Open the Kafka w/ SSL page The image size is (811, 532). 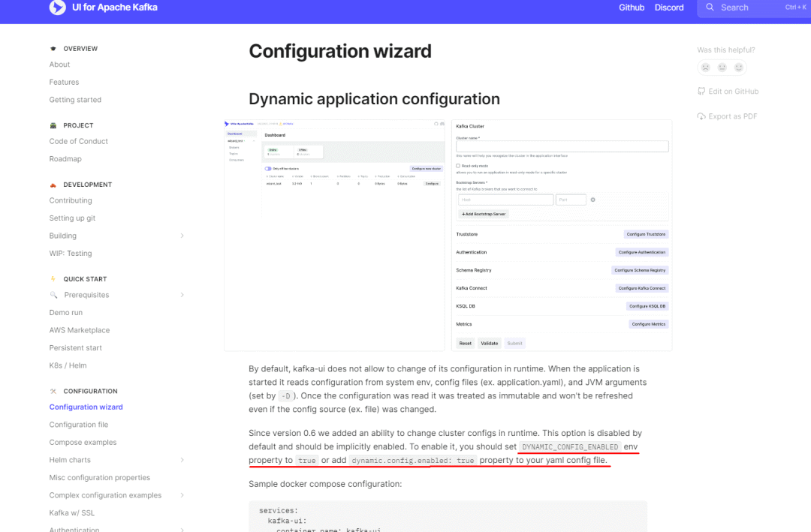pos(72,513)
